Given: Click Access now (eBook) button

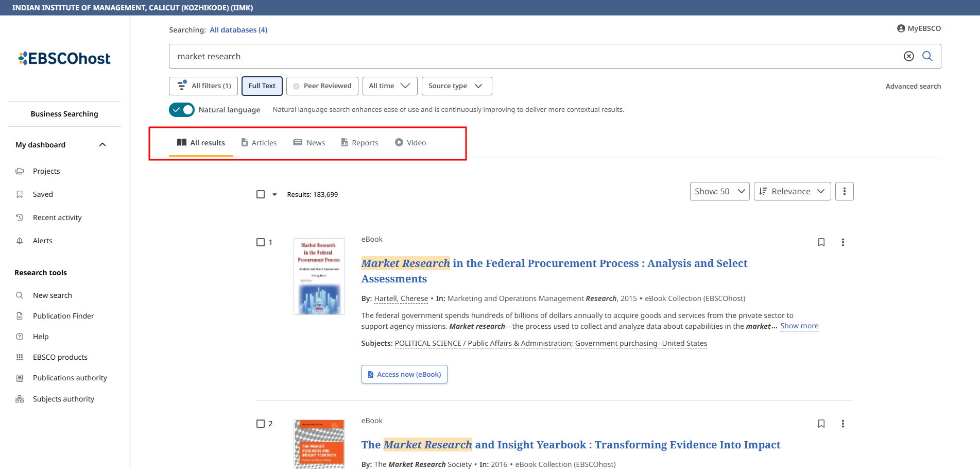Looking at the screenshot, I should point(404,374).
